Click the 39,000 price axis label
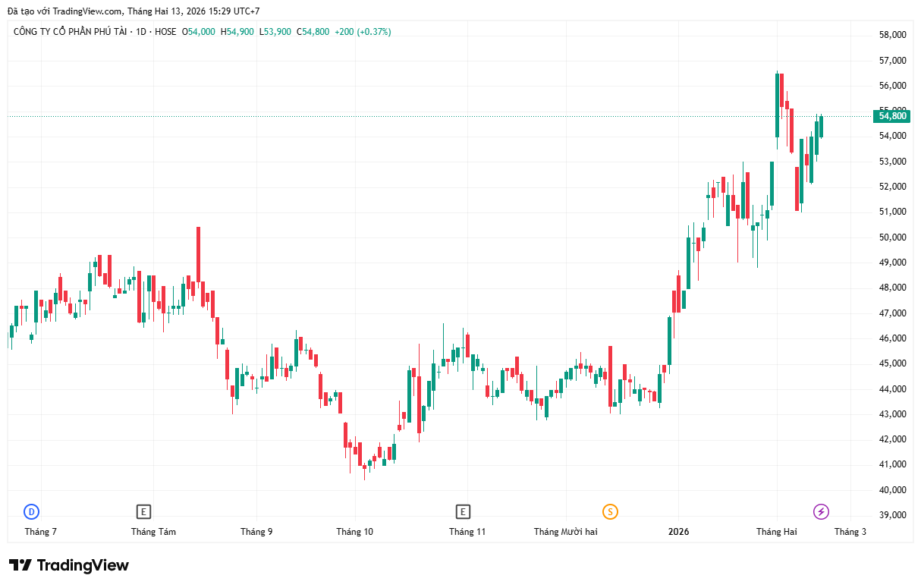921x588 pixels. click(x=892, y=515)
